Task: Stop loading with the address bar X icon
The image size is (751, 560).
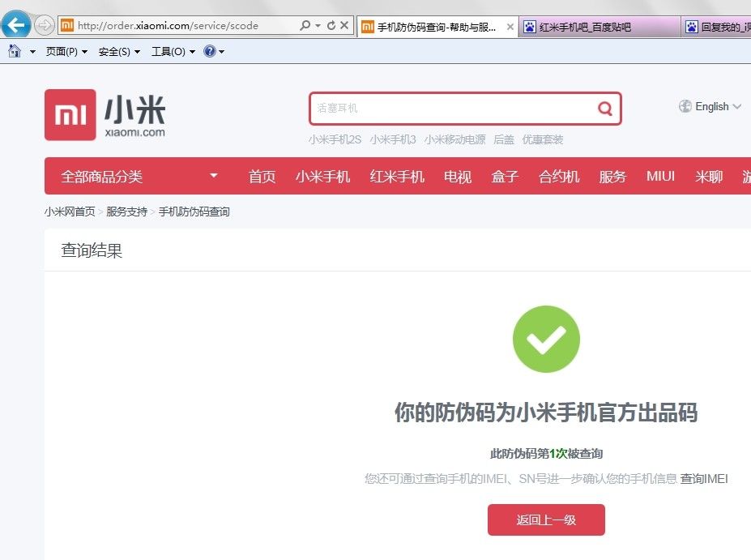Action: point(344,25)
